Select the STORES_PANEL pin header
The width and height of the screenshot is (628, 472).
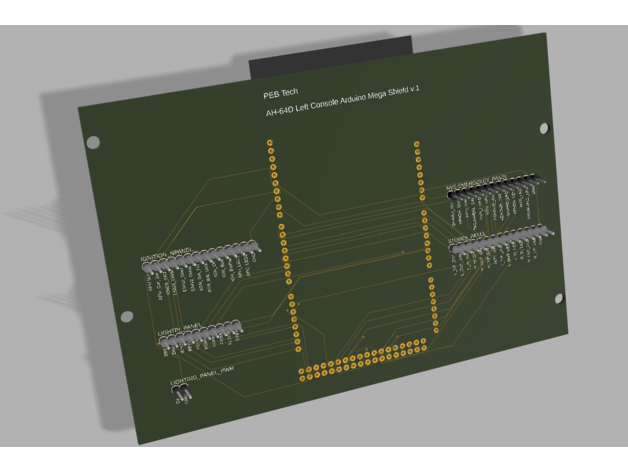tap(500, 242)
